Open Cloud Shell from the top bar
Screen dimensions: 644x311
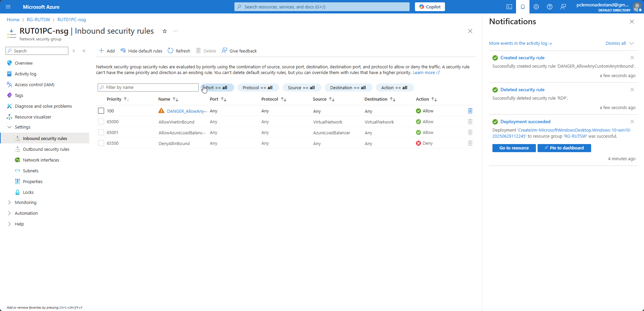click(x=509, y=7)
